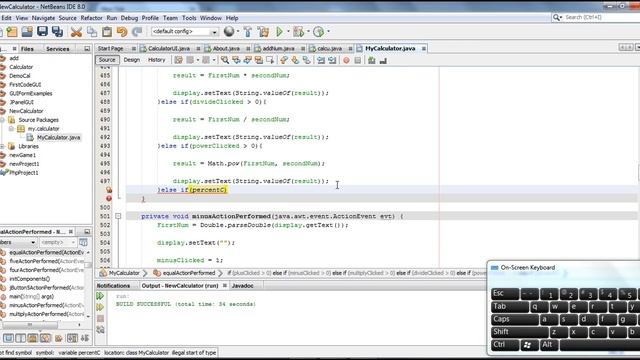Viewport: 640px width, 360px height.
Task: Click the Debug Project icon
Action: 298,31
